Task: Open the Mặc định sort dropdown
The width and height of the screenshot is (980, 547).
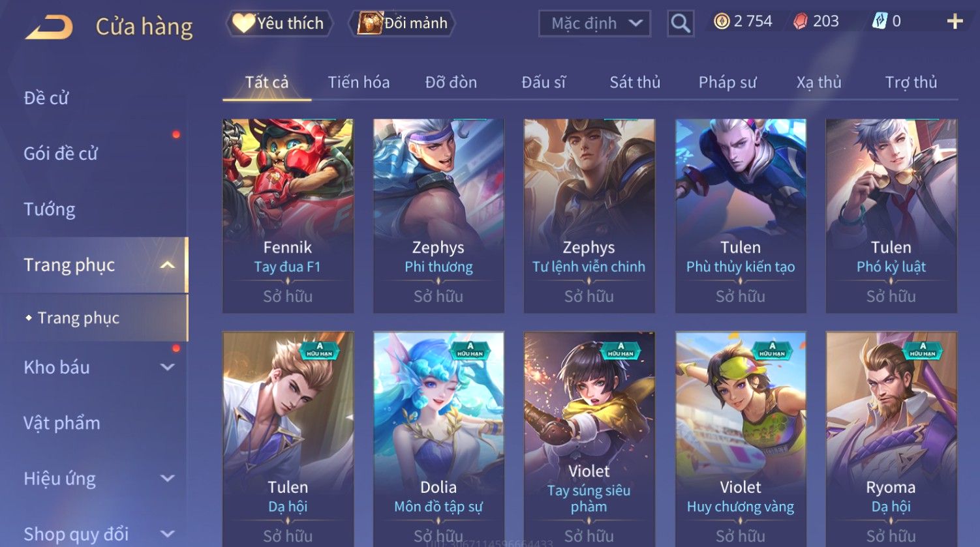Action: coord(594,23)
